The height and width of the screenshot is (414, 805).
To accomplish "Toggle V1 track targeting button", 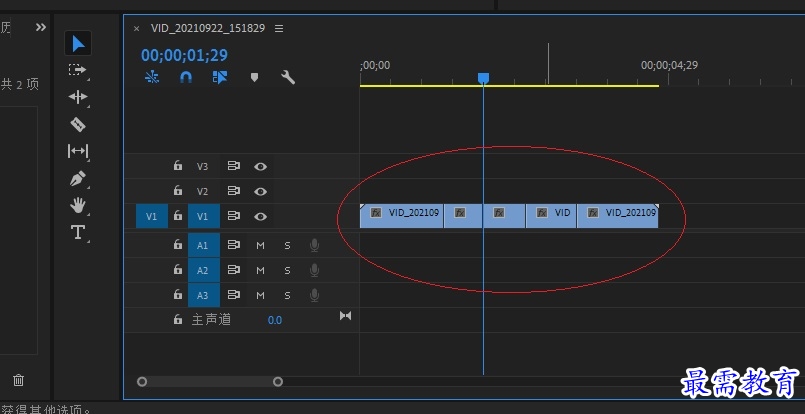I will click(x=204, y=216).
